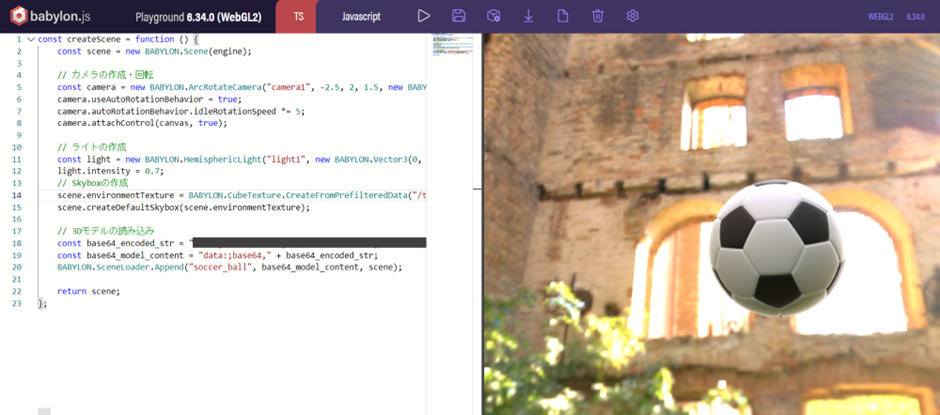
Task: Collapse the createScene function fold arrow
Action: click(31, 39)
